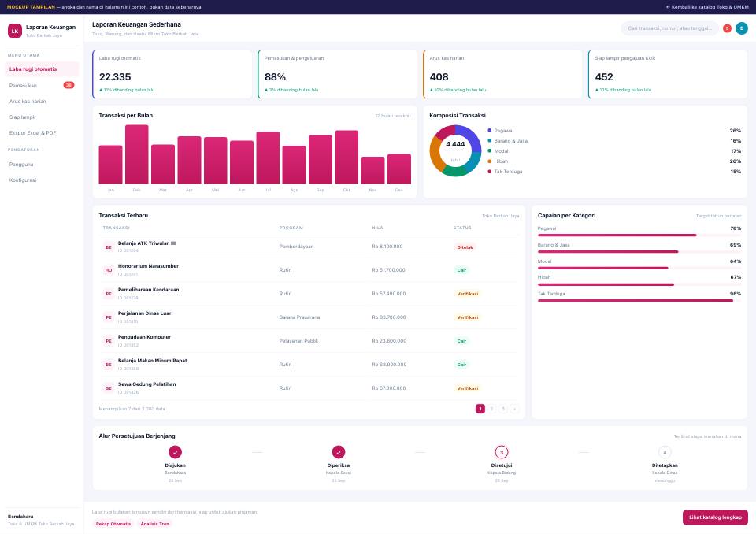The width and height of the screenshot is (756, 534).
Task: Click the red 38 badge beside Pemasukan
Action: pos(69,85)
